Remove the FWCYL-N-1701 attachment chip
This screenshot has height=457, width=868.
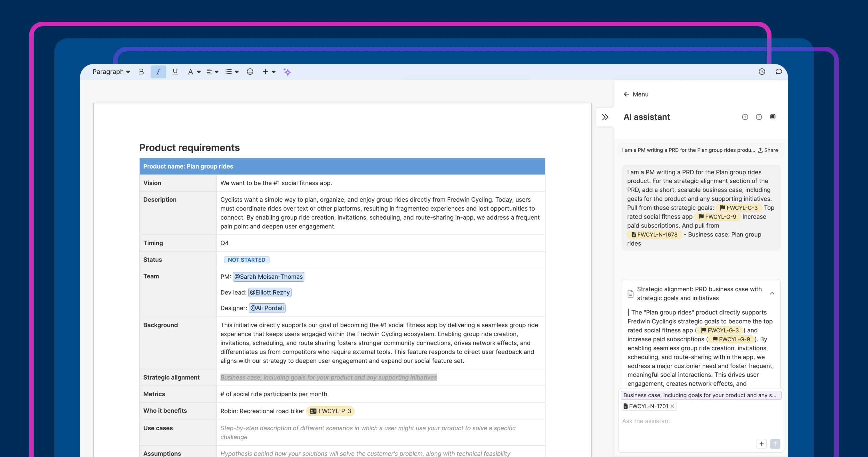click(672, 406)
